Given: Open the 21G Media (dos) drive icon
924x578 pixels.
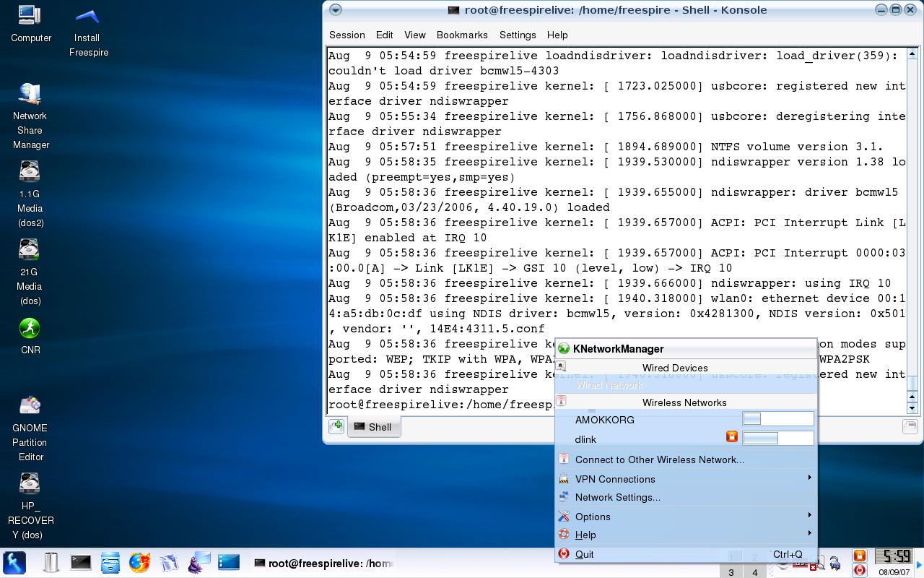Looking at the screenshot, I should click(30, 272).
